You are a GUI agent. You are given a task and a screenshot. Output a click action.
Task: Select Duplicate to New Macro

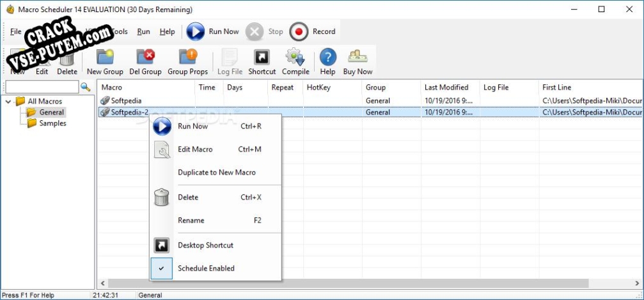216,173
